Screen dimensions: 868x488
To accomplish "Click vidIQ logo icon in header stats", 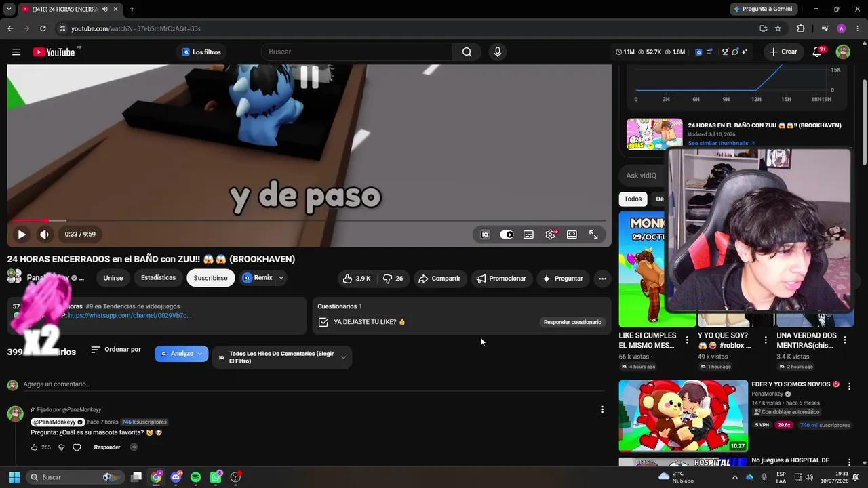I will 698,52.
